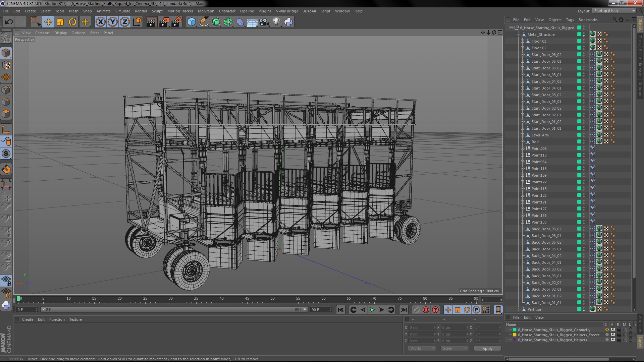Toggle Position keyframe recording
This screenshot has height=362, width=644.
pyautogui.click(x=448, y=310)
